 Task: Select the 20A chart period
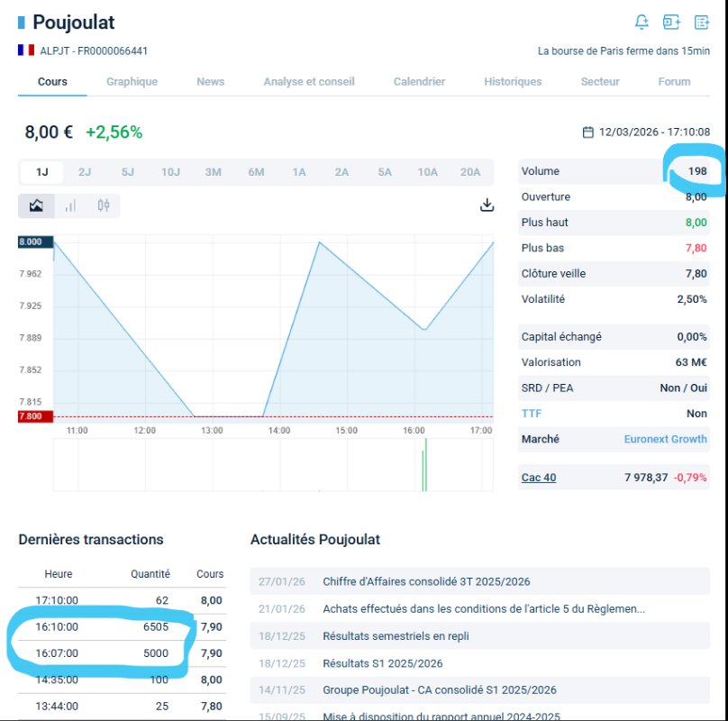click(x=470, y=172)
